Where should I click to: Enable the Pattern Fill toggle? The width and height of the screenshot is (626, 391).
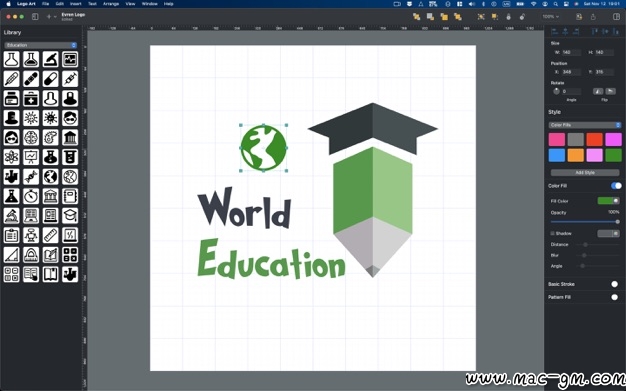click(x=614, y=297)
